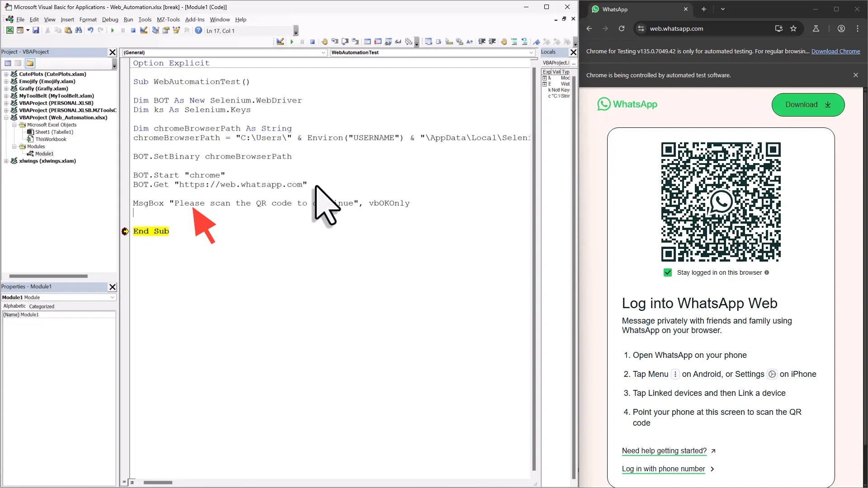Toggle Design Mode in the VBA toolbar
868x488 pixels.
(x=144, y=30)
